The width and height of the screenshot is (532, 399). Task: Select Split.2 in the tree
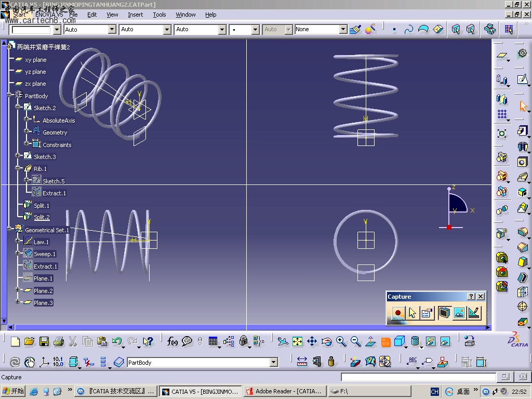pyautogui.click(x=42, y=217)
